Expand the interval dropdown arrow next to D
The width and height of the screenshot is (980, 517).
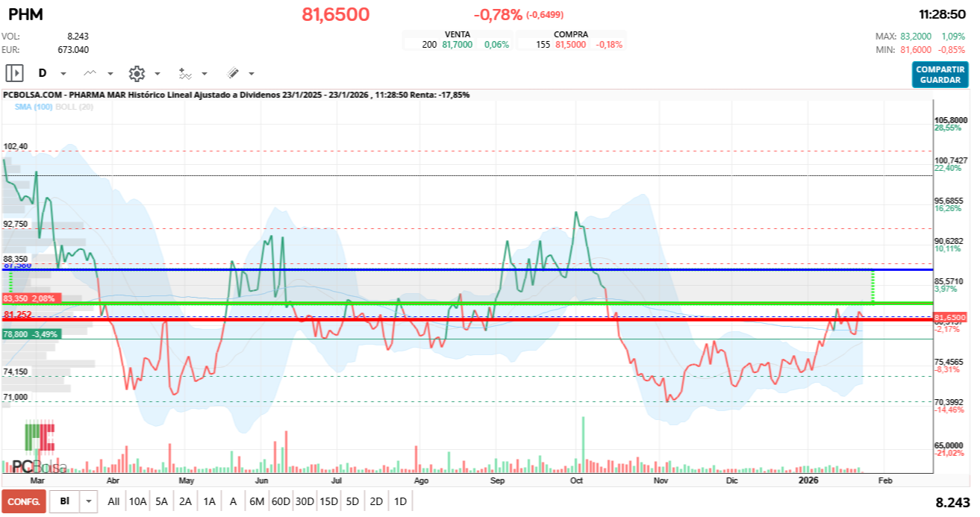click(63, 74)
